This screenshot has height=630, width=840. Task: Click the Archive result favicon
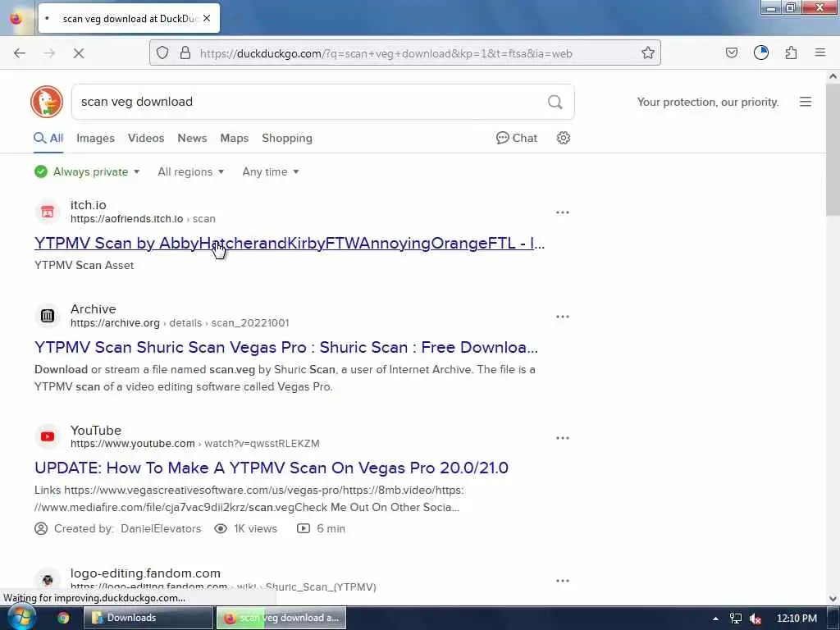(x=48, y=316)
